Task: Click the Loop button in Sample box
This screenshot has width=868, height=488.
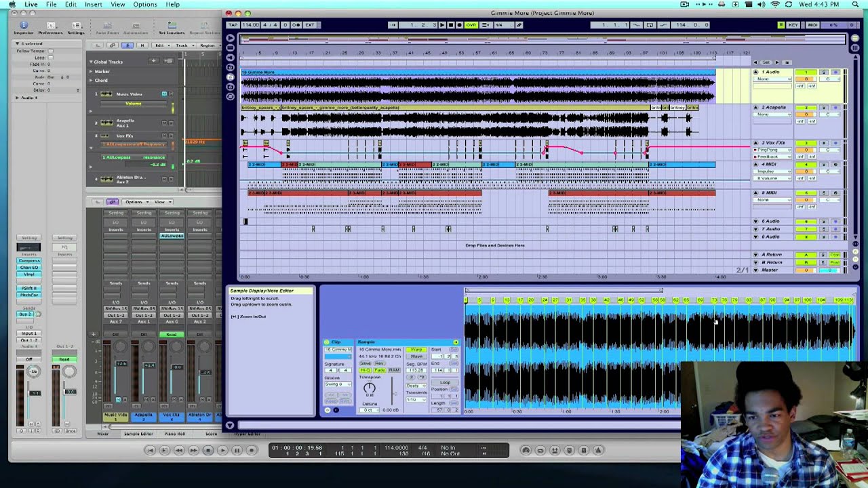Action: [x=446, y=382]
